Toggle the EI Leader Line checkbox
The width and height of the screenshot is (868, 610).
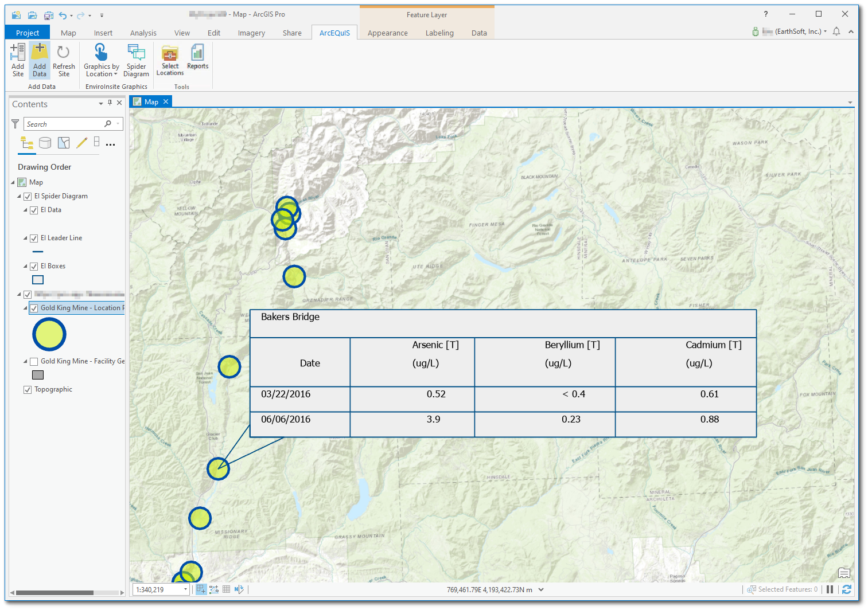pos(34,238)
